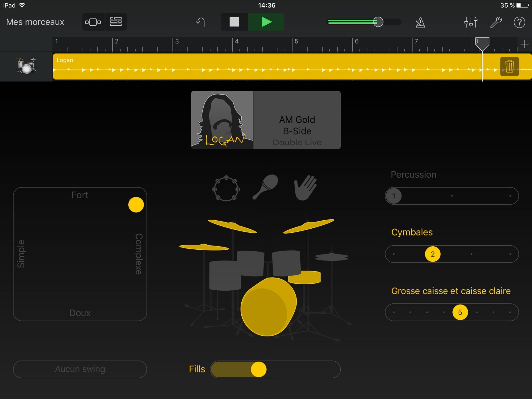This screenshot has height=399, width=532.
Task: Stop playback
Action: tap(234, 22)
